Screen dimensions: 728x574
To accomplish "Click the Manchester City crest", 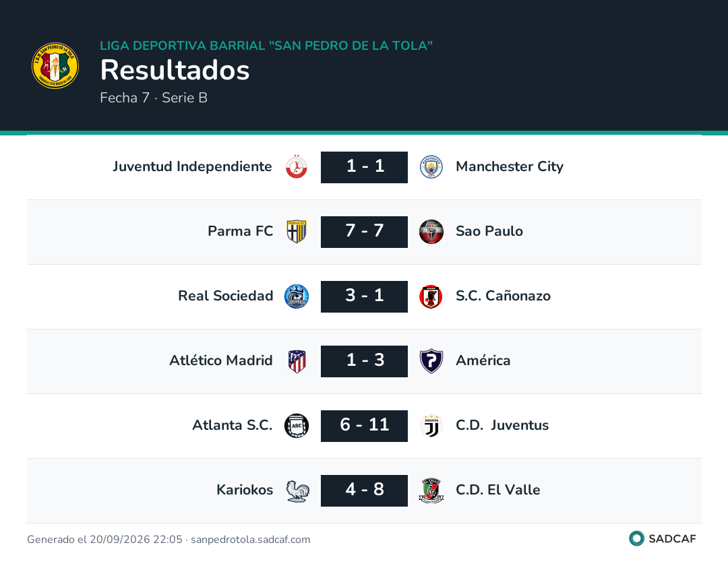I will (431, 167).
